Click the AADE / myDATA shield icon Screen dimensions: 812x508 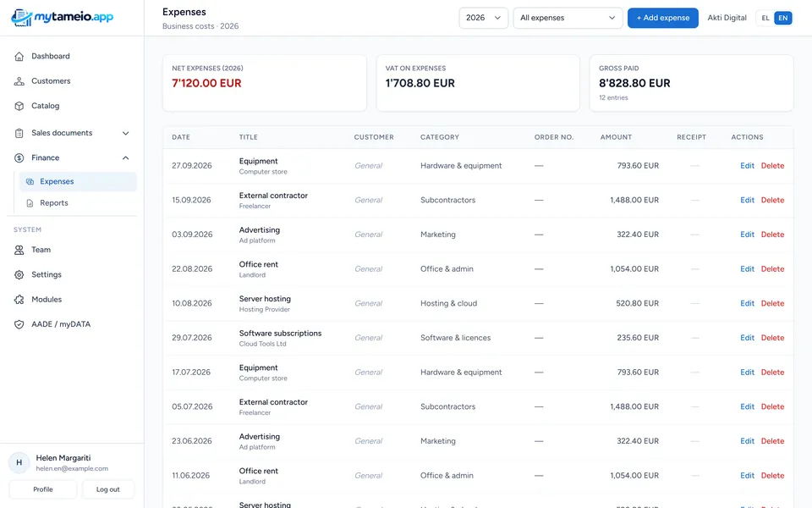coord(19,324)
